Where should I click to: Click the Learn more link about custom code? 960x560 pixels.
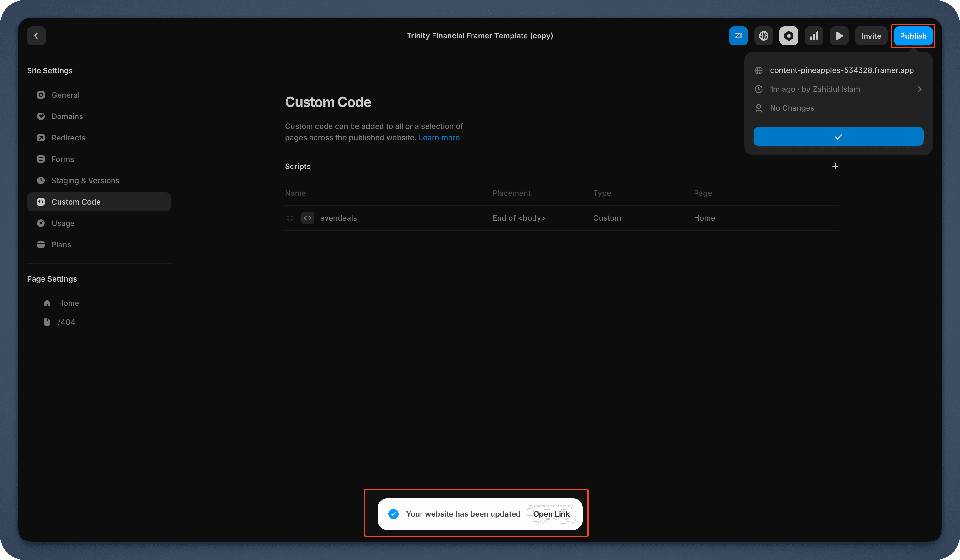pyautogui.click(x=439, y=137)
